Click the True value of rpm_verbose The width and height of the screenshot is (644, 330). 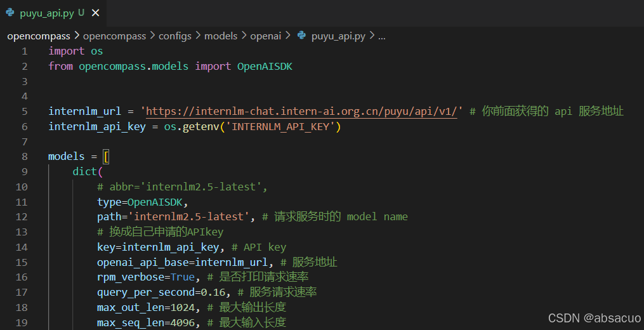[182, 277]
